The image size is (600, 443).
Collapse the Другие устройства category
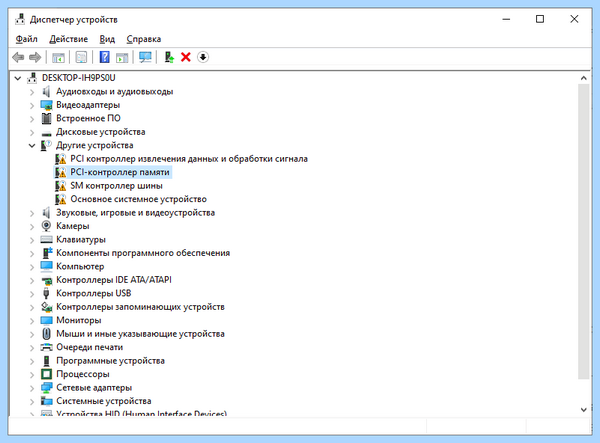point(32,145)
